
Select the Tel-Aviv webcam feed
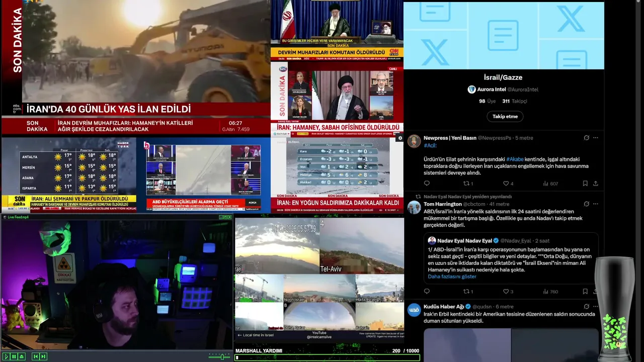pyautogui.click(x=362, y=246)
